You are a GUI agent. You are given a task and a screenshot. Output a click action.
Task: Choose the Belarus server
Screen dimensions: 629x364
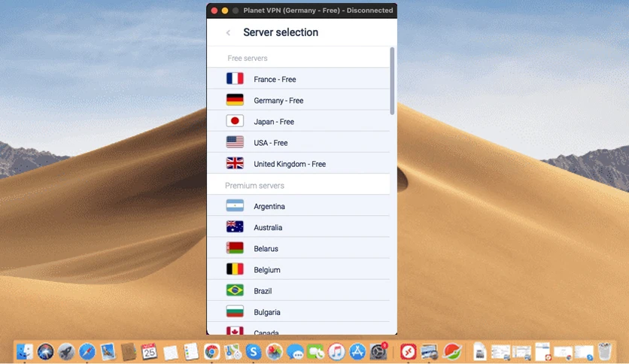[299, 248]
